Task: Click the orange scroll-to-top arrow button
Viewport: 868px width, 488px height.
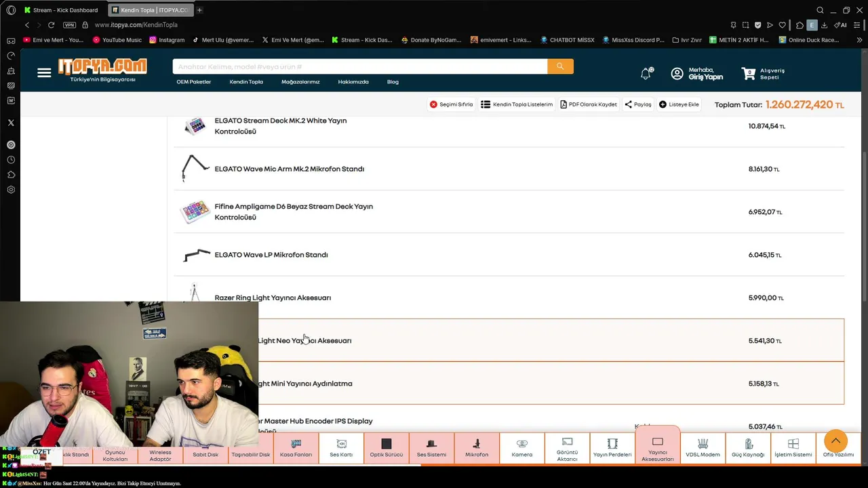Action: pyautogui.click(x=835, y=441)
